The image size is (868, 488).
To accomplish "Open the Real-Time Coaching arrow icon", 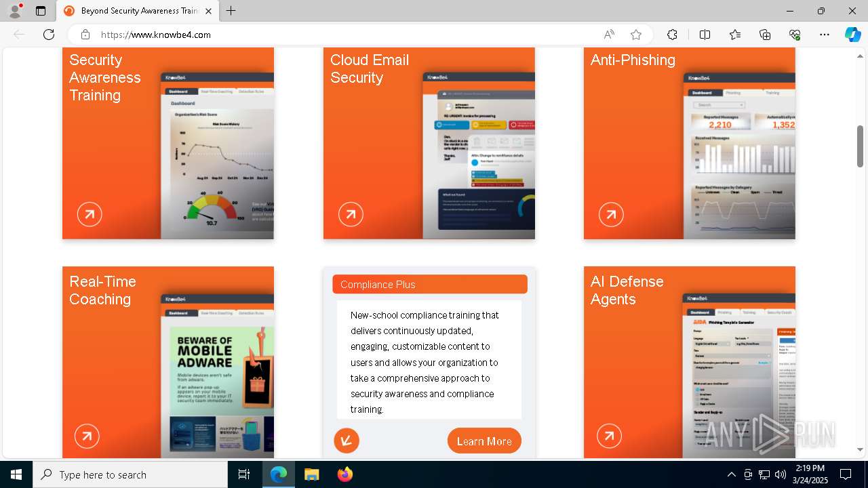I will [87, 436].
